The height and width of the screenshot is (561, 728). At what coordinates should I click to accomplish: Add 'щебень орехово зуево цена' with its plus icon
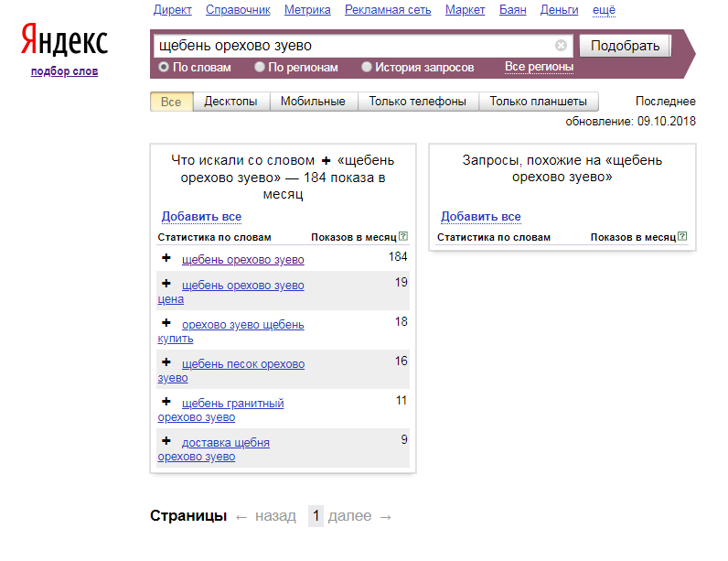[x=166, y=284]
